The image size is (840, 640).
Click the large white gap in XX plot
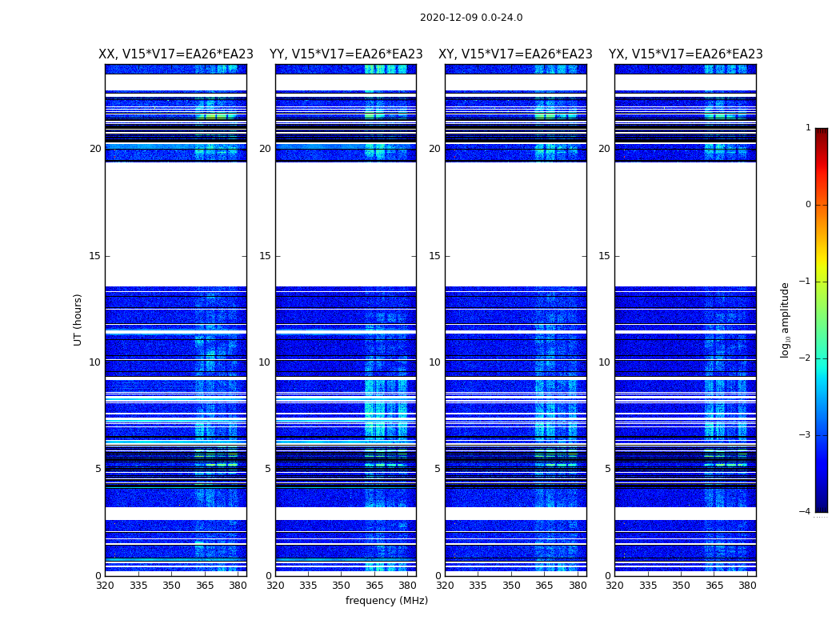point(176,224)
